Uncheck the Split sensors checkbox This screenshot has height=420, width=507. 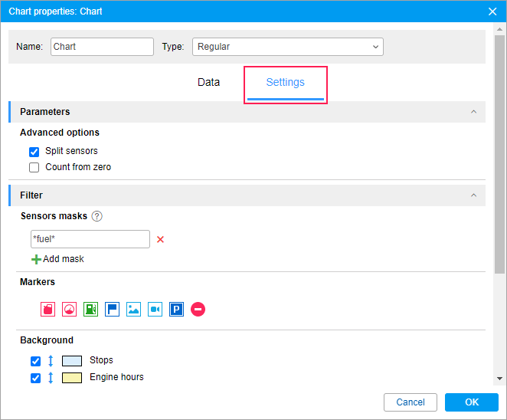click(x=34, y=152)
